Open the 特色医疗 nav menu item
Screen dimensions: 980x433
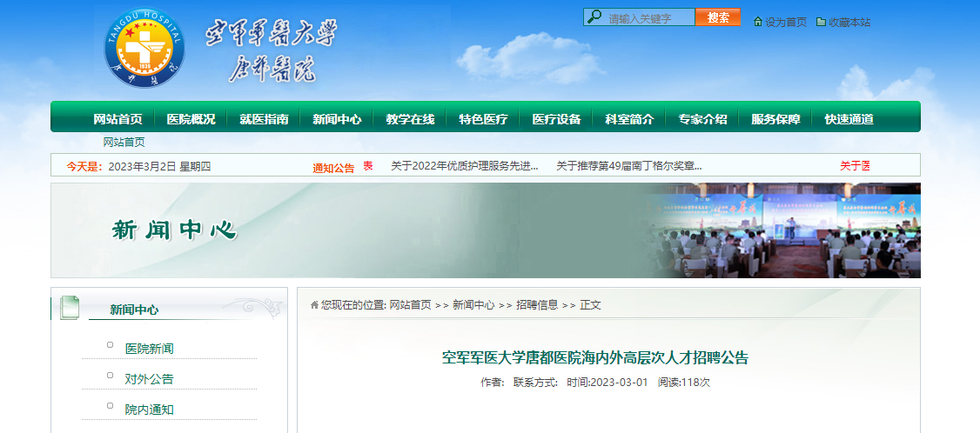pyautogui.click(x=484, y=119)
